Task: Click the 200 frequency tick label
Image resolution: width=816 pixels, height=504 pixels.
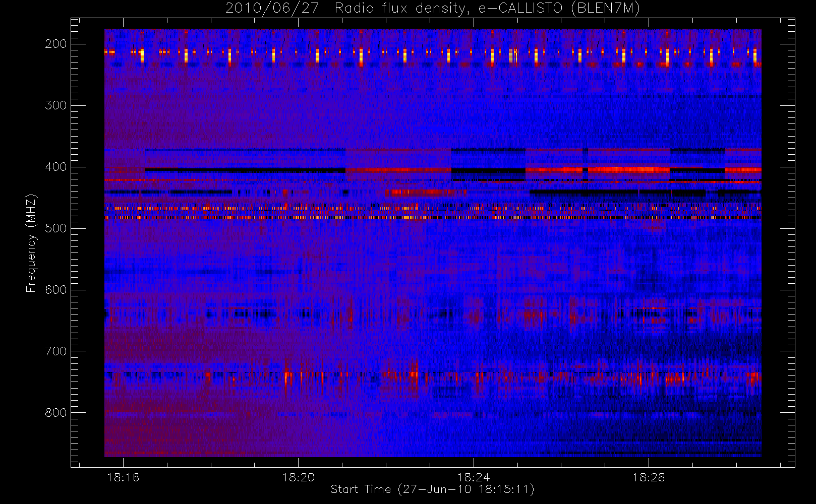Action: [x=56, y=44]
